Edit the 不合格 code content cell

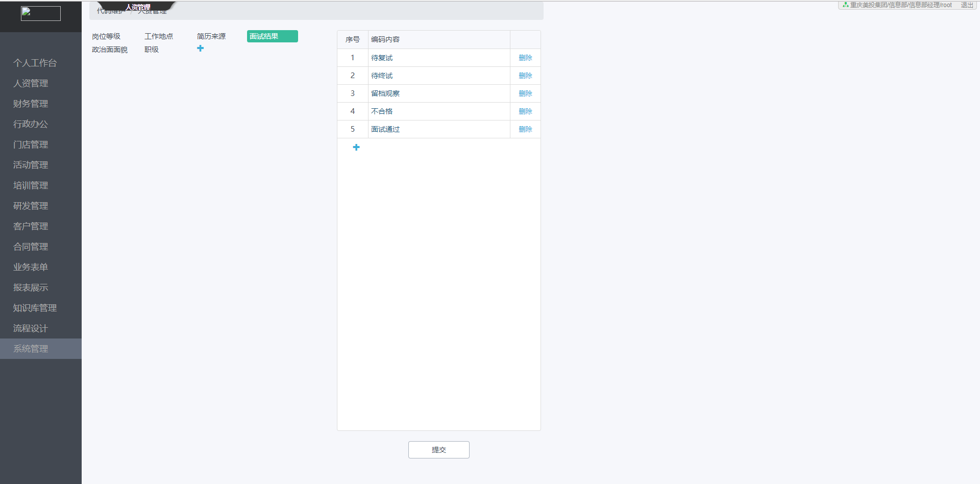[438, 111]
